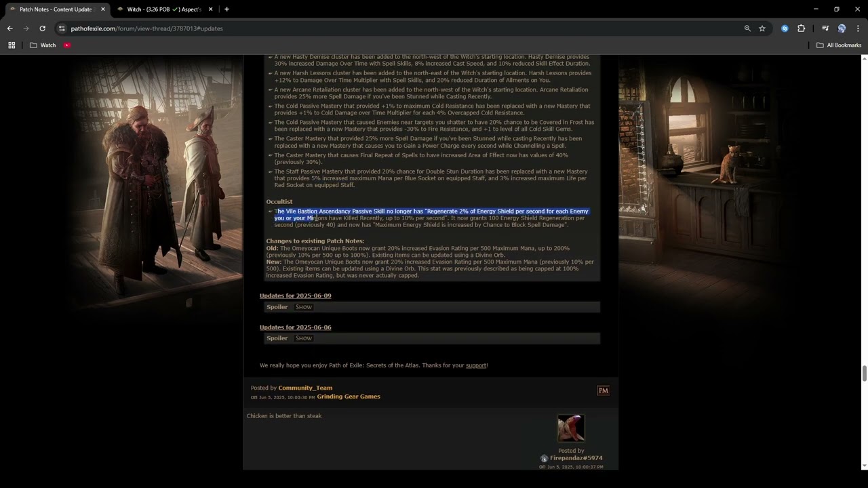Send a PM to Community_Team

click(603, 390)
